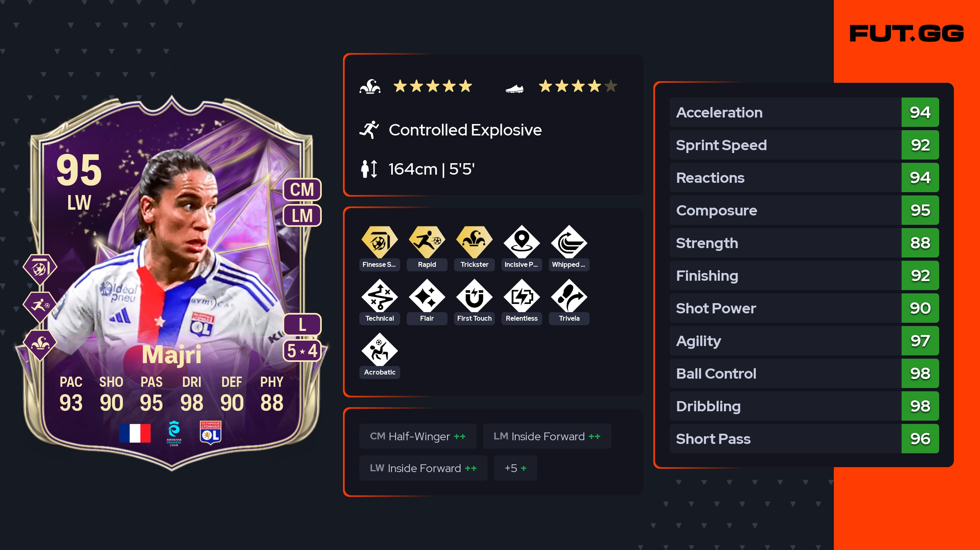Select the LW Inside Forward role chip
The height and width of the screenshot is (550, 980).
[x=423, y=468]
